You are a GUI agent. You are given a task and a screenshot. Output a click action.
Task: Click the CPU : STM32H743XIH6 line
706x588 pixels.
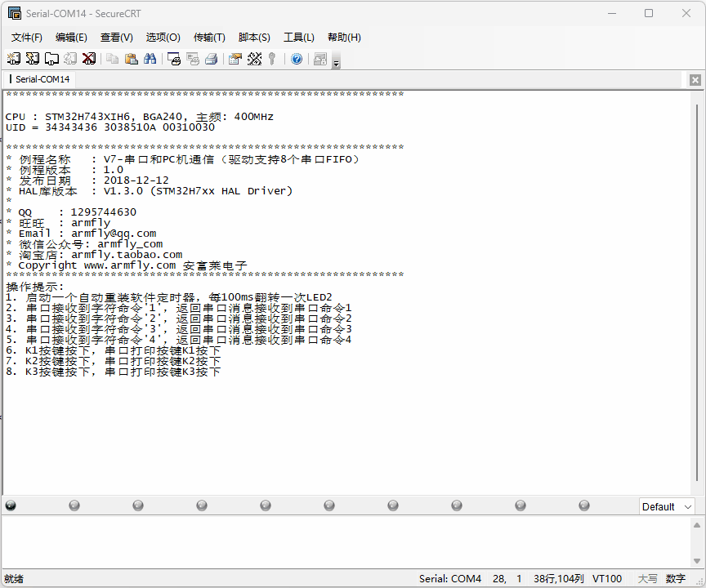coord(140,117)
